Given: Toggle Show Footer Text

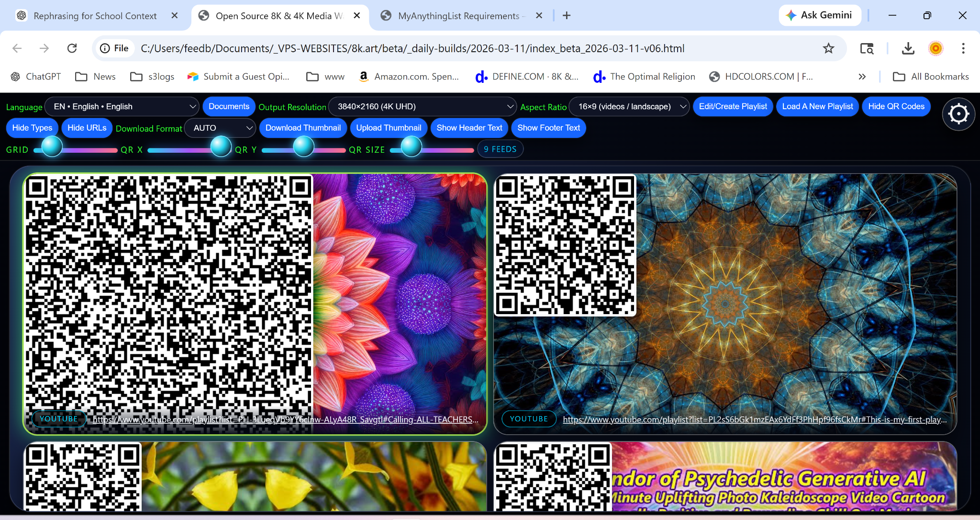Looking at the screenshot, I should click(548, 128).
